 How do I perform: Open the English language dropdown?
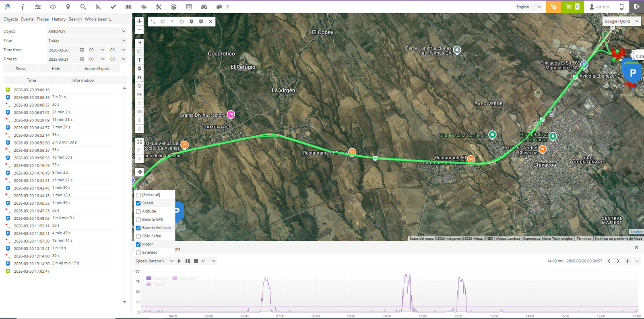coord(528,7)
